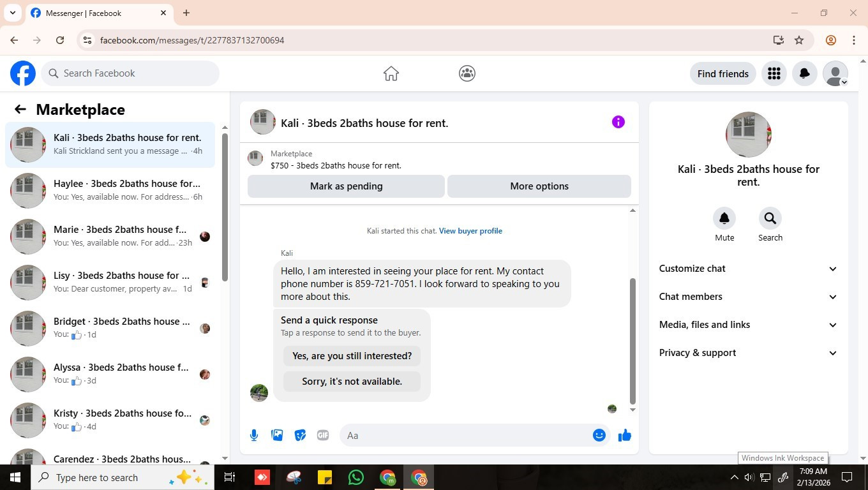Open Alyssa conversation in the list
This screenshot has height=490, width=868.
[110, 375]
